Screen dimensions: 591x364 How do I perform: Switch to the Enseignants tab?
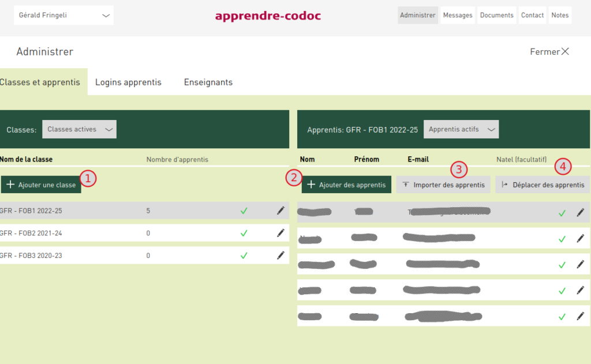[208, 82]
